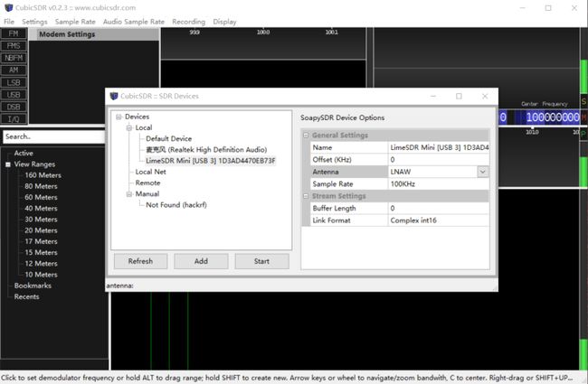588x384 pixels.
Task: Select the FM demodulator mode
Action: pyautogui.click(x=14, y=33)
